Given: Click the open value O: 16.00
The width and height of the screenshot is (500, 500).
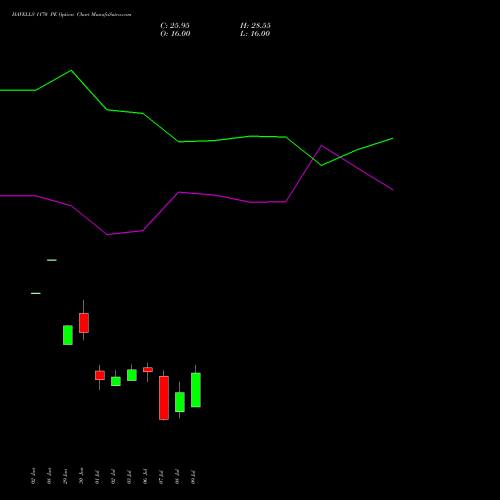Looking at the screenshot, I should click(x=175, y=34).
